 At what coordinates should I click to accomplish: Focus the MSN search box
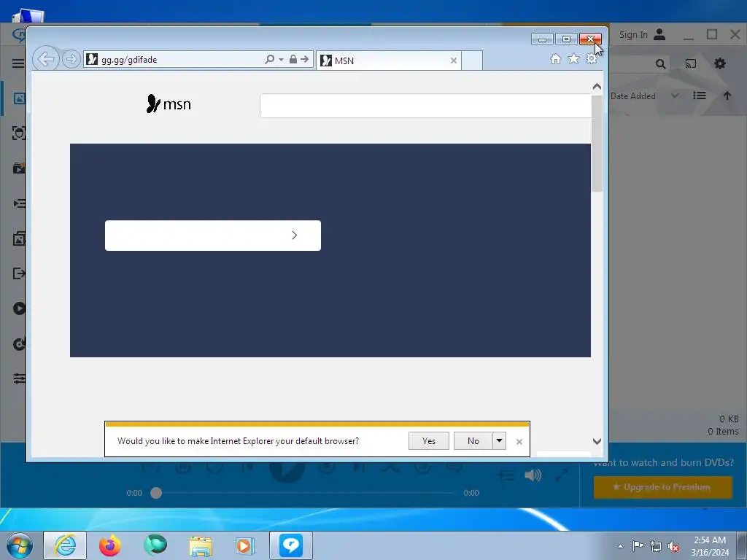coord(425,106)
